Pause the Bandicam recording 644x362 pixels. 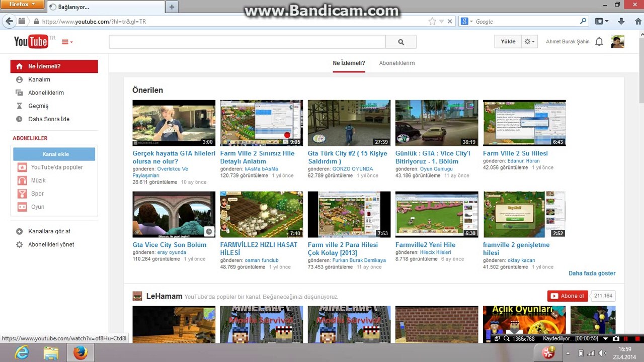tap(625, 339)
